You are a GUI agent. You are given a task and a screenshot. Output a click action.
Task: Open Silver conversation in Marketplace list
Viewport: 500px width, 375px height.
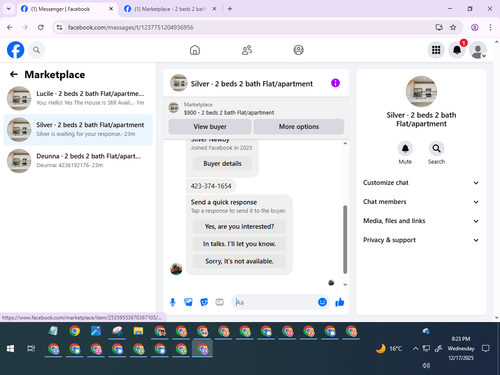coord(78,130)
